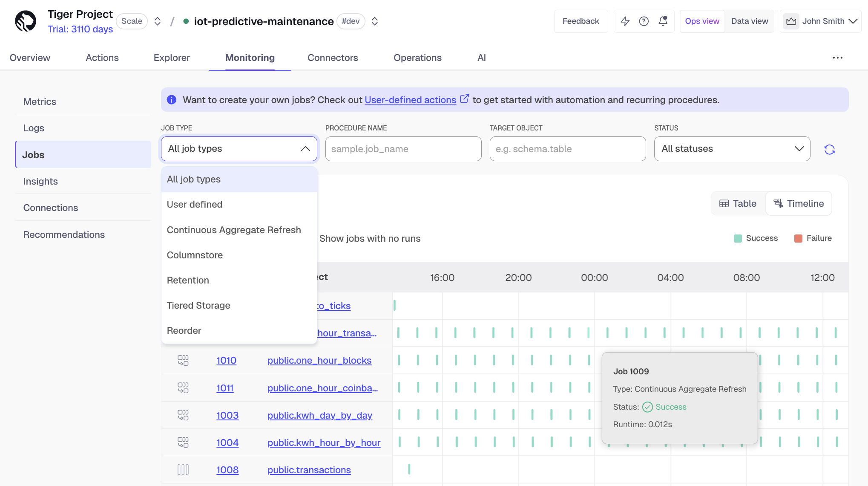This screenshot has width=868, height=486.
Task: Click the green Success legend swatch
Action: pyautogui.click(x=738, y=239)
